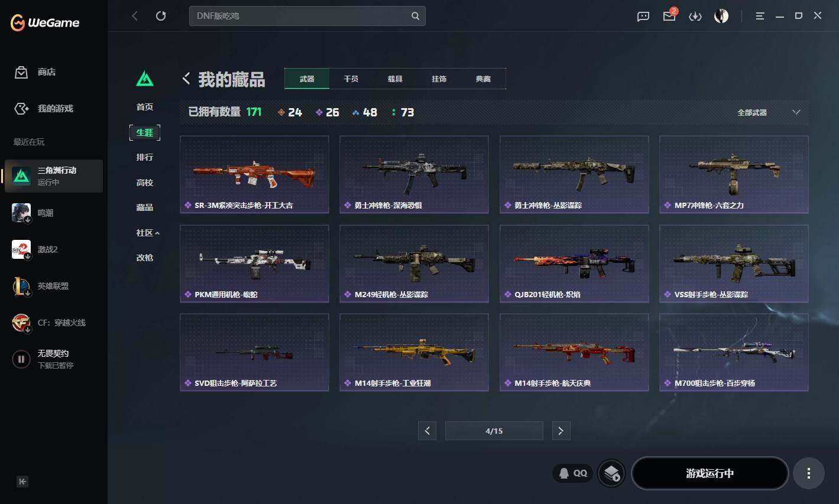
Task: Open the download manager icon
Action: pos(695,17)
